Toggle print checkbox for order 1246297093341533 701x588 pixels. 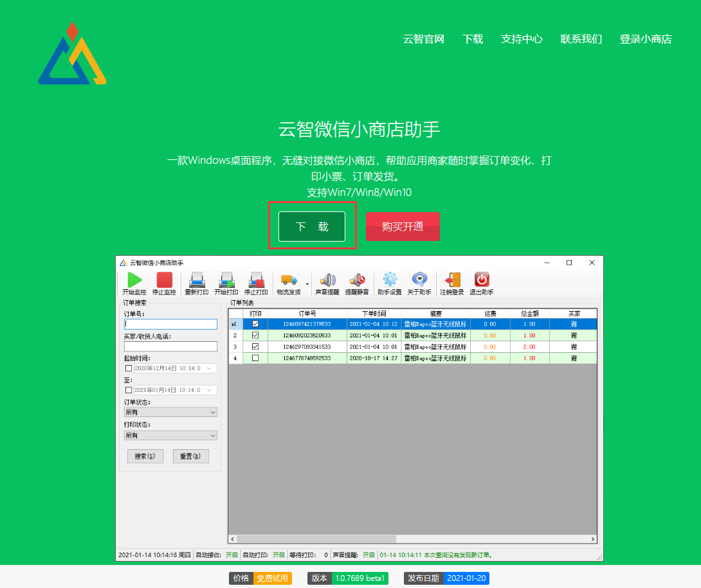255,346
